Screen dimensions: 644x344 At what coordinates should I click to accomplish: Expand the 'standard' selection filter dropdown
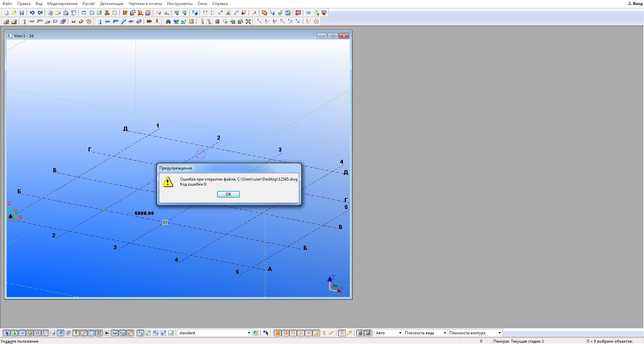[249, 333]
